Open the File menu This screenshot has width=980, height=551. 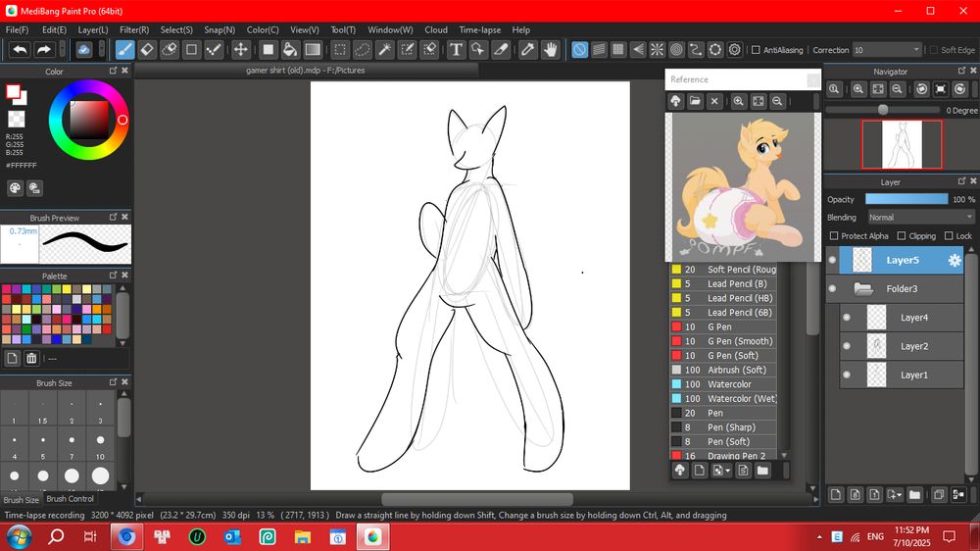pyautogui.click(x=17, y=30)
